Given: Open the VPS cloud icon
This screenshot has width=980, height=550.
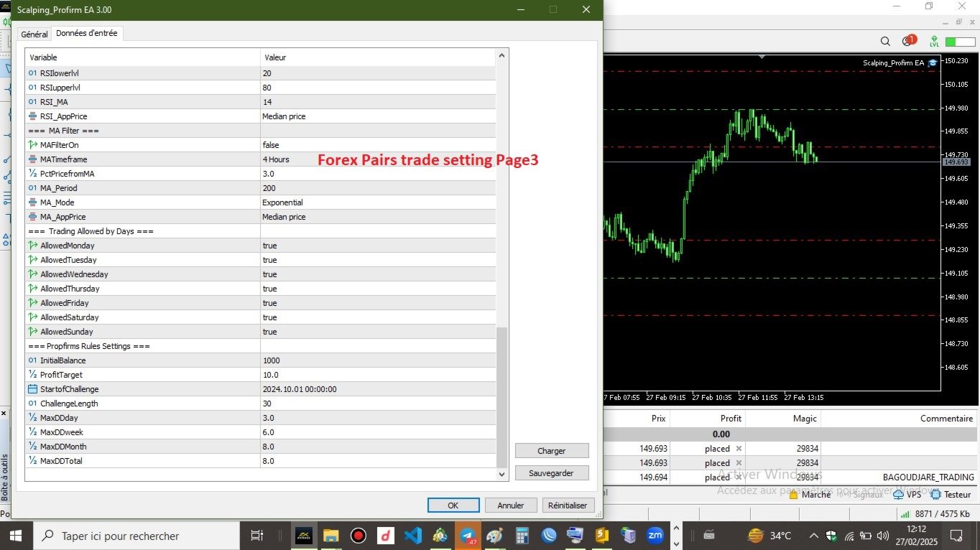Looking at the screenshot, I should [x=898, y=494].
